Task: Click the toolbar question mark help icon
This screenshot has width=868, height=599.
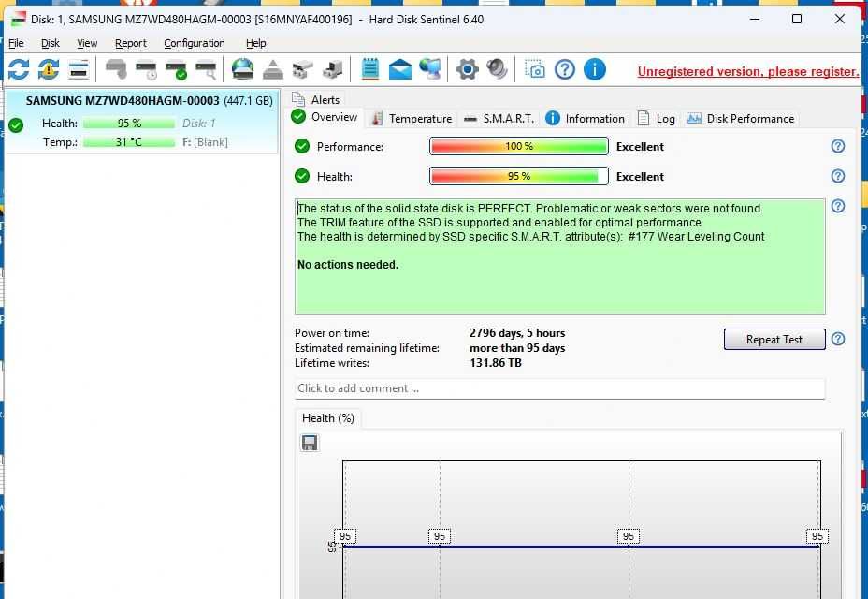Action: click(x=565, y=70)
